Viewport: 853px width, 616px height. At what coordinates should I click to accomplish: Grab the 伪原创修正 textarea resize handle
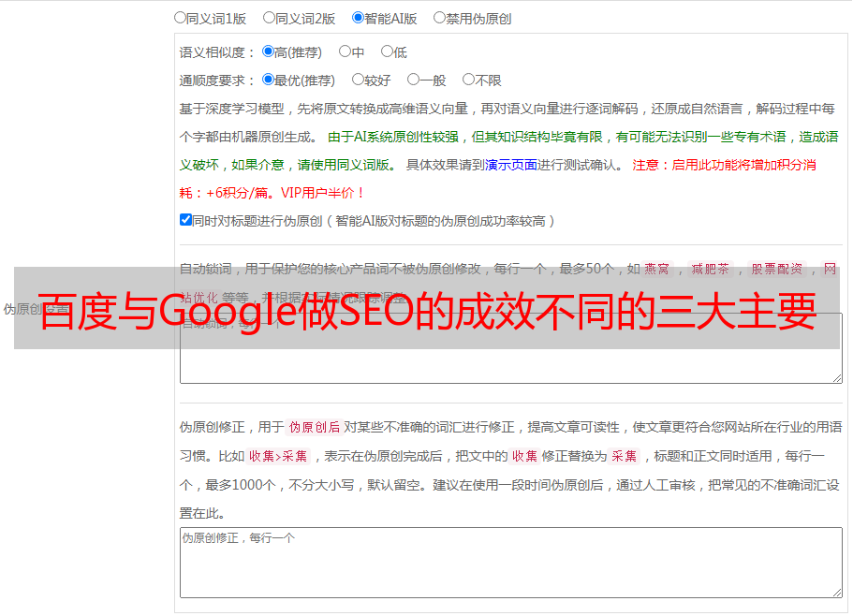click(837, 593)
